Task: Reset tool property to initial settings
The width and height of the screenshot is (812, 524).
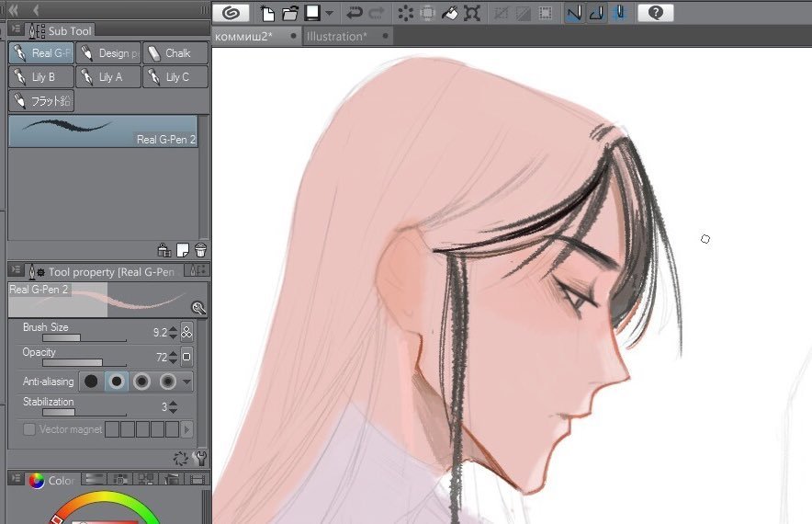Action: tap(180, 458)
